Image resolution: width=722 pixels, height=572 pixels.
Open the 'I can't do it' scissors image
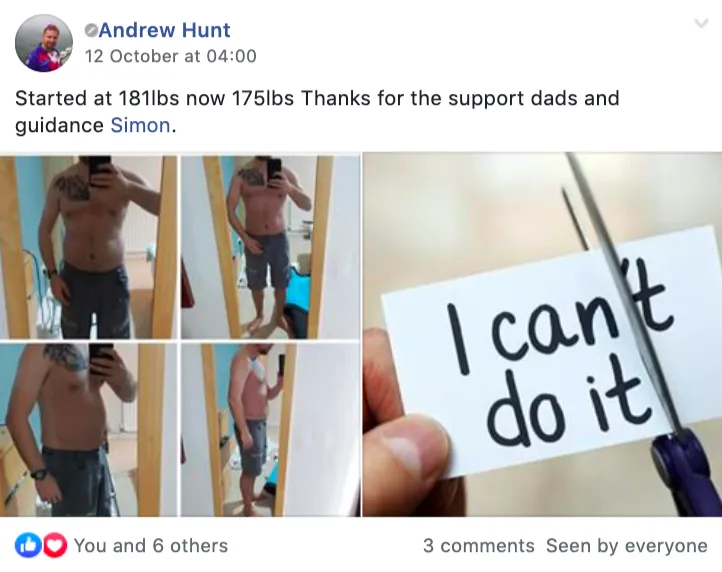coord(542,335)
